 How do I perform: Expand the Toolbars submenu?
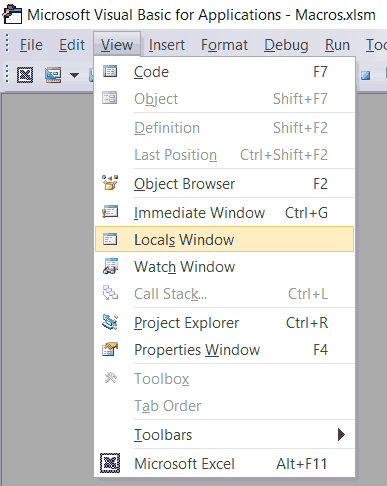224,435
